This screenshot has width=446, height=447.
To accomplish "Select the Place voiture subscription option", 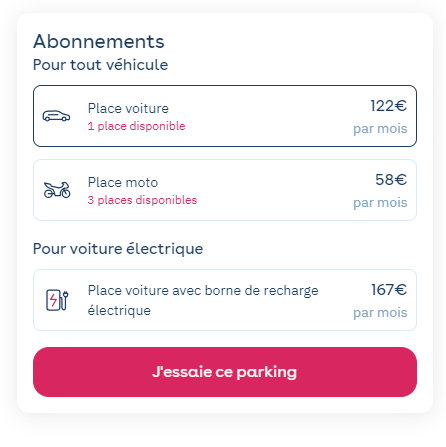I will (225, 116).
